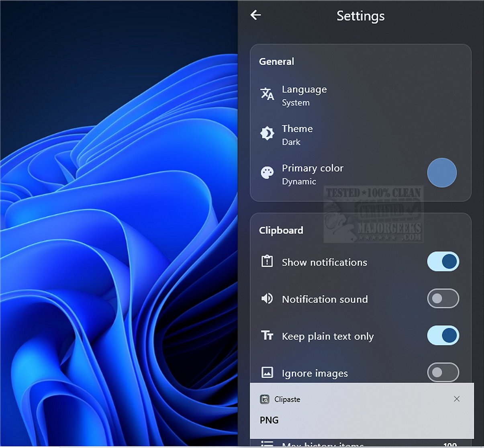
Task: Click the Theme half-moon icon
Action: pos(267,133)
